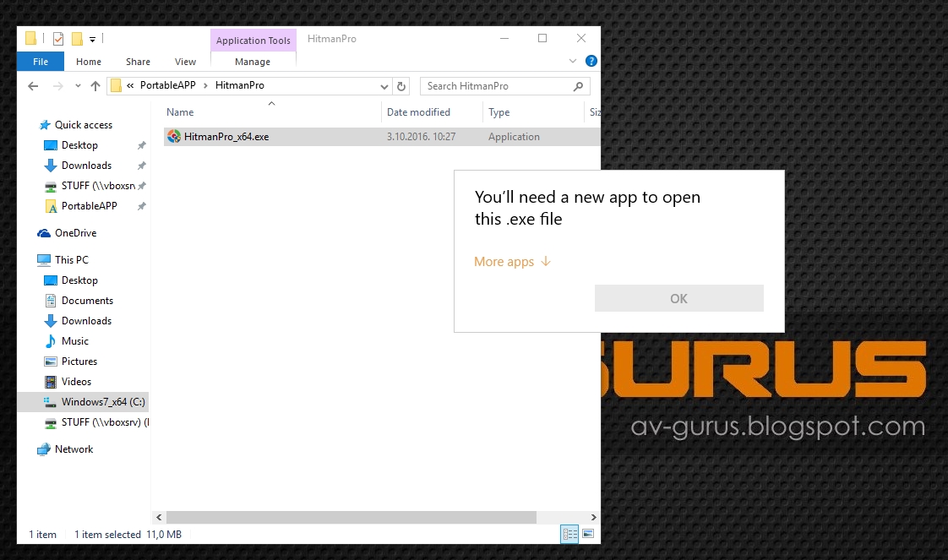
Task: Open Explorer Help question mark icon
Action: click(591, 62)
